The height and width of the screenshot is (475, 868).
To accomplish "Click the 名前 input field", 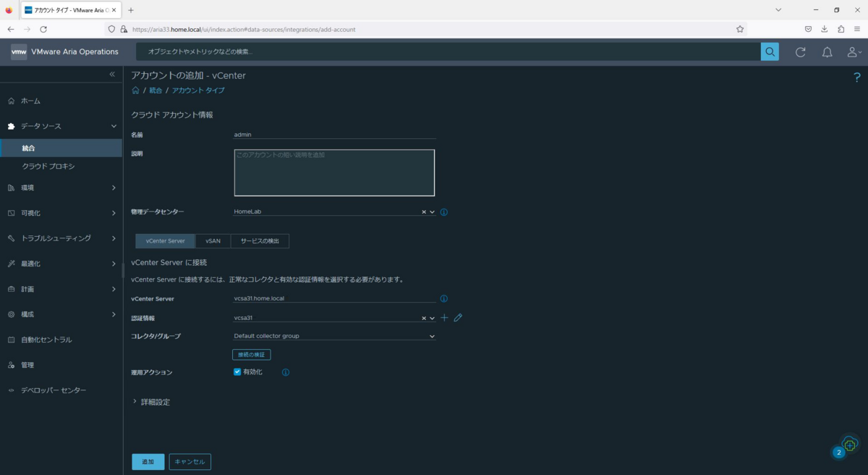I will pos(334,134).
